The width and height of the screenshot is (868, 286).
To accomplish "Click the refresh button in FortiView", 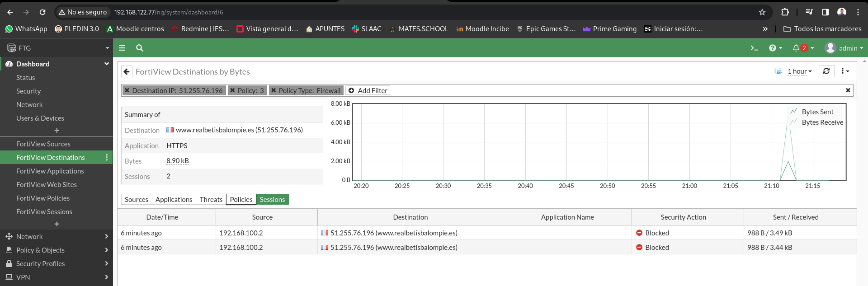I will tap(826, 71).
